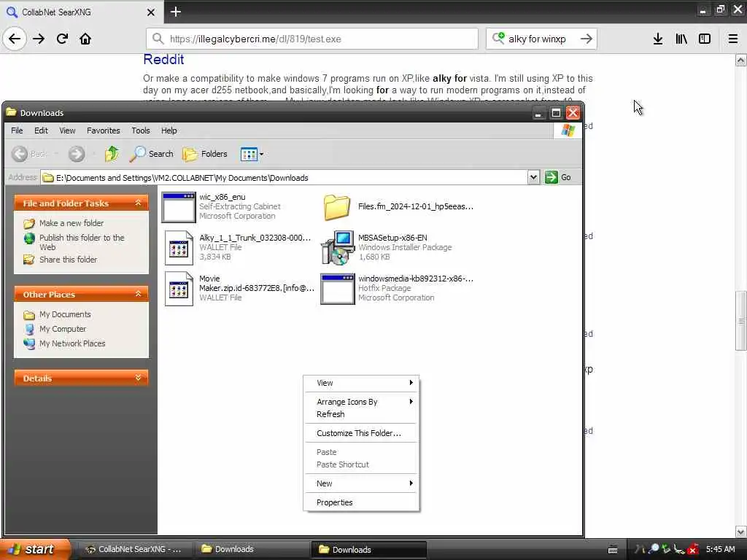Image resolution: width=747 pixels, height=560 pixels.
Task: Go back in browser history
Action: (x=15, y=39)
